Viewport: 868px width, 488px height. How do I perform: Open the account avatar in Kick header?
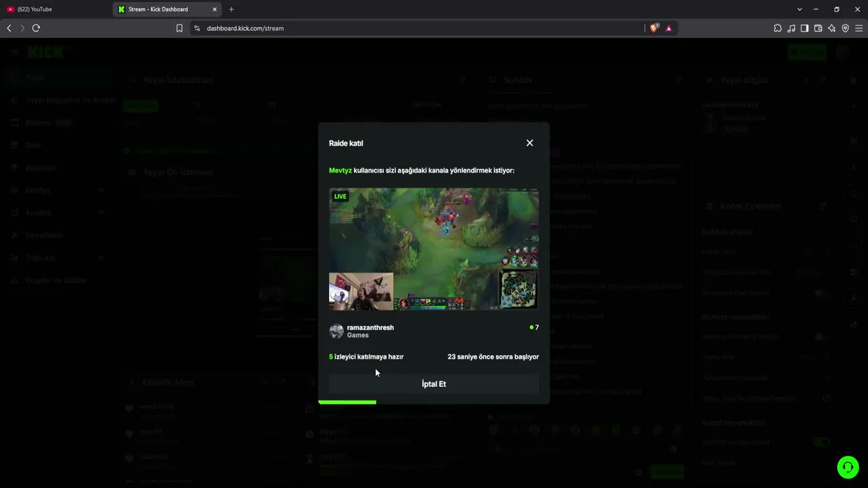(x=843, y=52)
